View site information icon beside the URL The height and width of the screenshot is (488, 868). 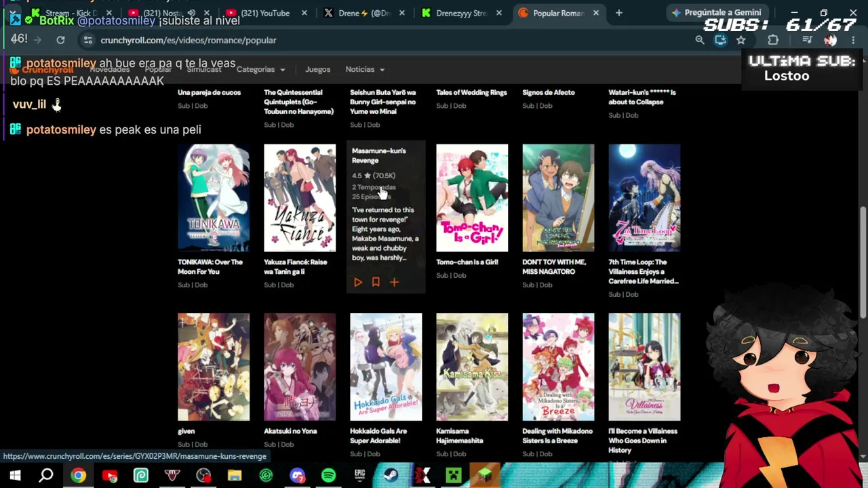pos(88,40)
